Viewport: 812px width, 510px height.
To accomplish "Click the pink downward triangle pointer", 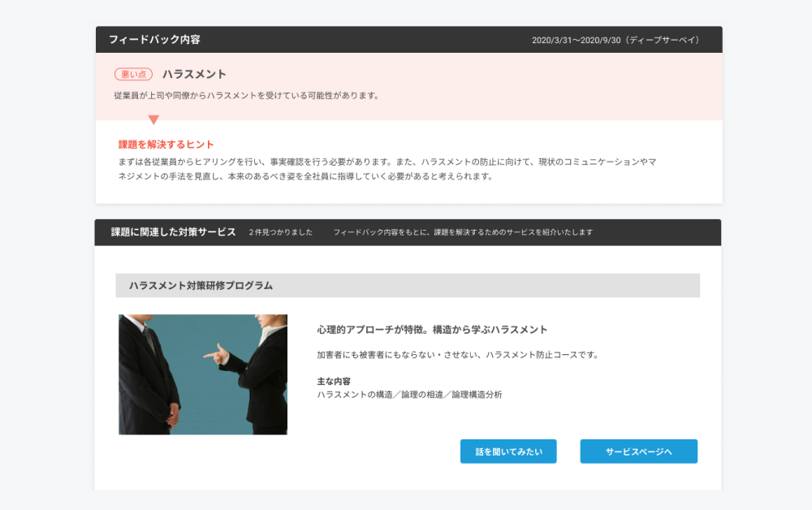I will coord(153,119).
